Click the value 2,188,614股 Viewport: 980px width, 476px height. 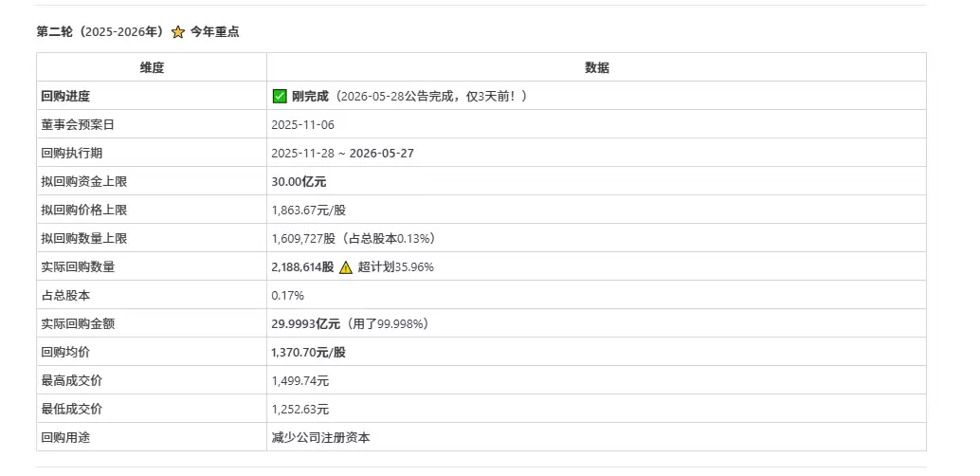point(302,267)
